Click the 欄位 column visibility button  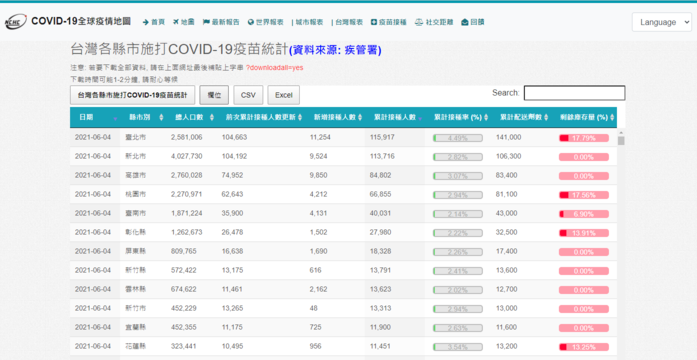tap(214, 95)
